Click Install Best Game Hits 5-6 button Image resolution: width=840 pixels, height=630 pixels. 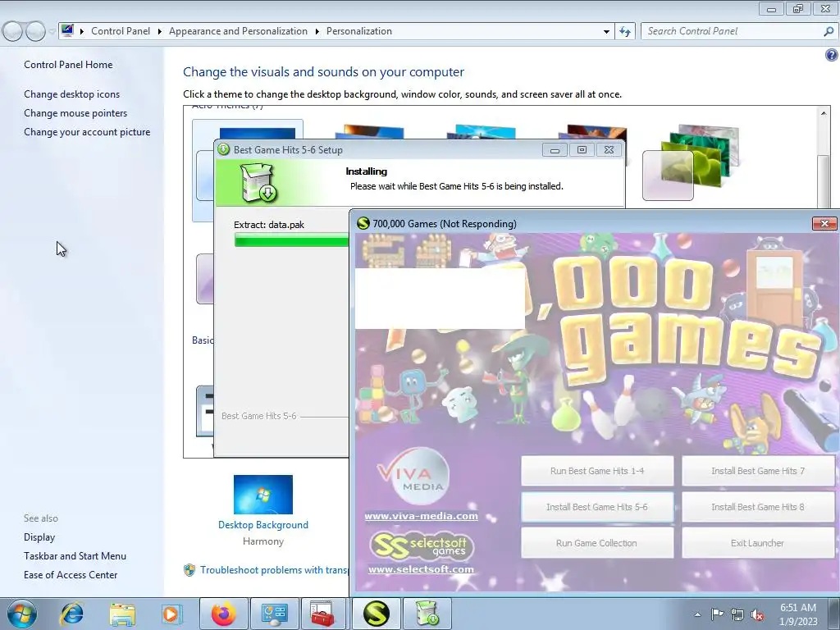597,507
